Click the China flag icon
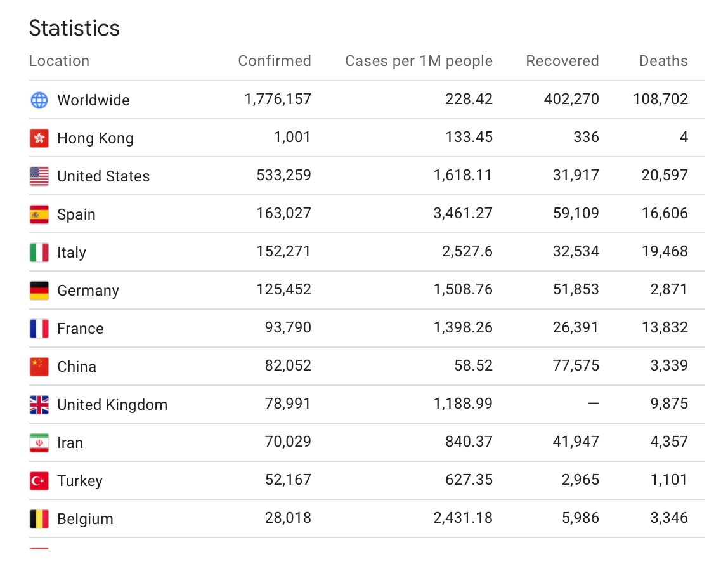728x571 pixels. pyautogui.click(x=39, y=367)
